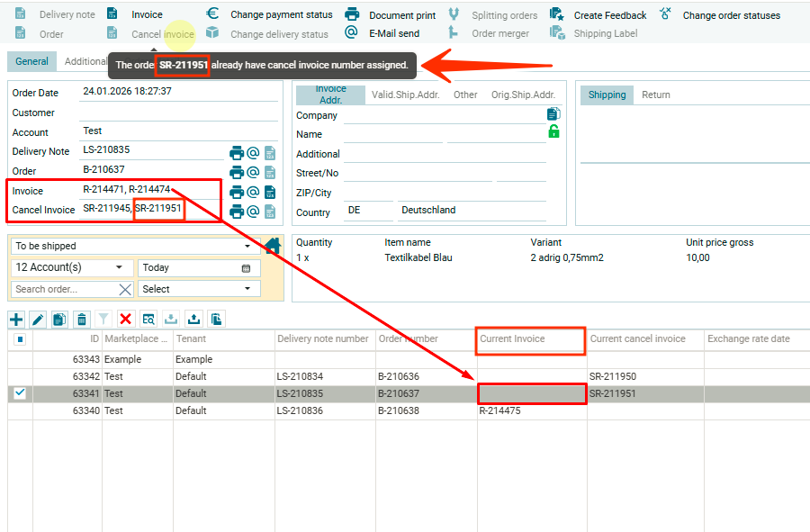
Task: Click the Document print button
Action: 391,15
